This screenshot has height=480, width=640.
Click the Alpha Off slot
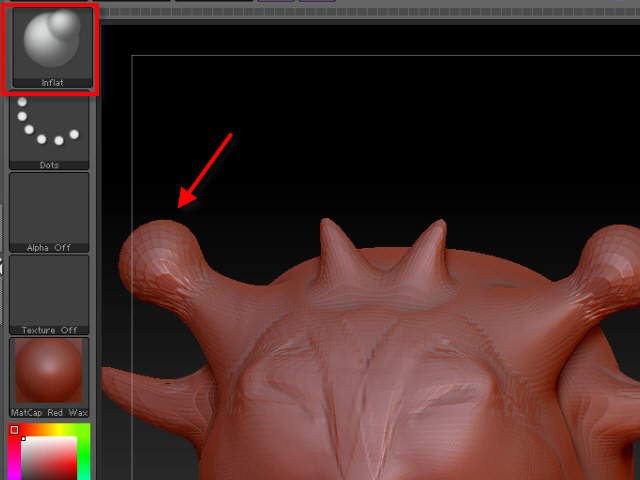click(x=49, y=212)
